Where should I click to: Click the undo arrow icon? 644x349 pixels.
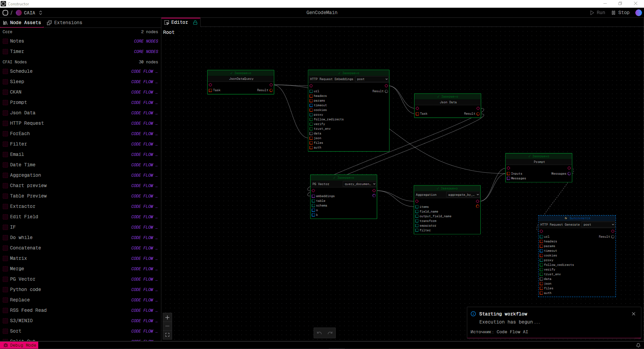pos(319,333)
